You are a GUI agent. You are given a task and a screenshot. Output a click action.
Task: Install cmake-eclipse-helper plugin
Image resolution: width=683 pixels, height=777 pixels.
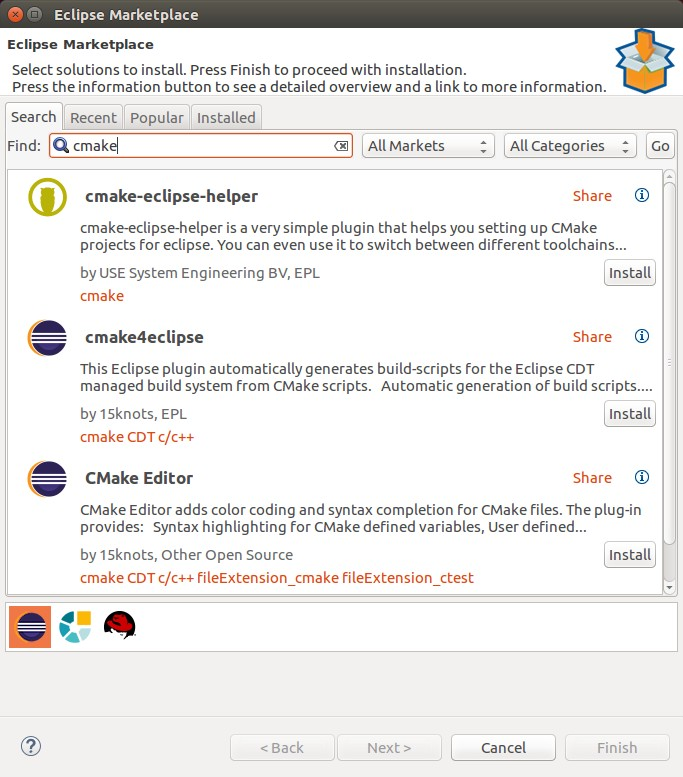(629, 273)
